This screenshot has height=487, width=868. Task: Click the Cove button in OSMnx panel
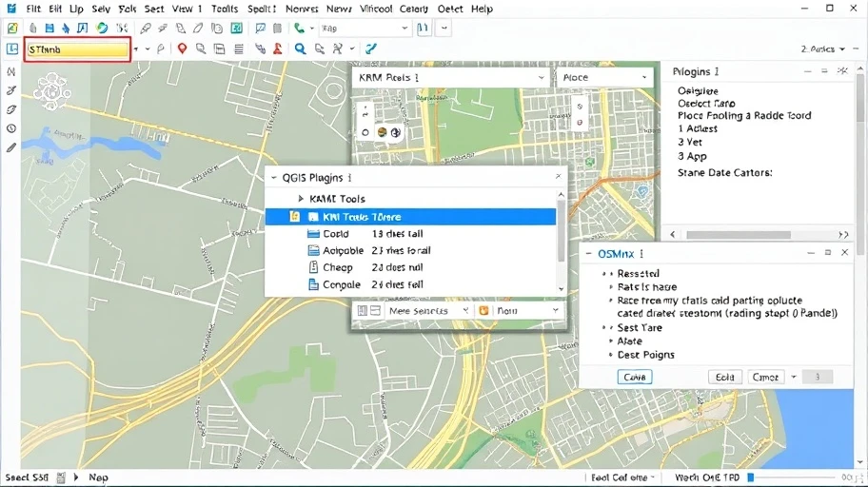pos(635,377)
